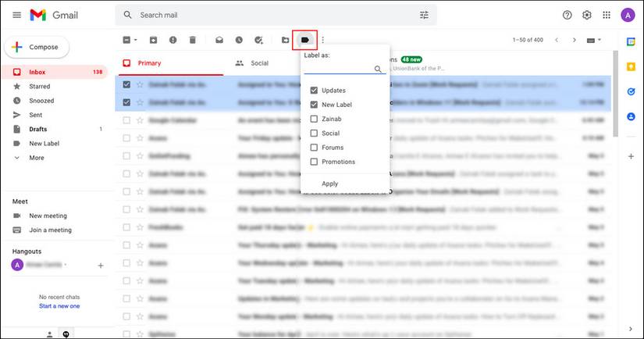Go to older emails page arrow

click(x=575, y=40)
